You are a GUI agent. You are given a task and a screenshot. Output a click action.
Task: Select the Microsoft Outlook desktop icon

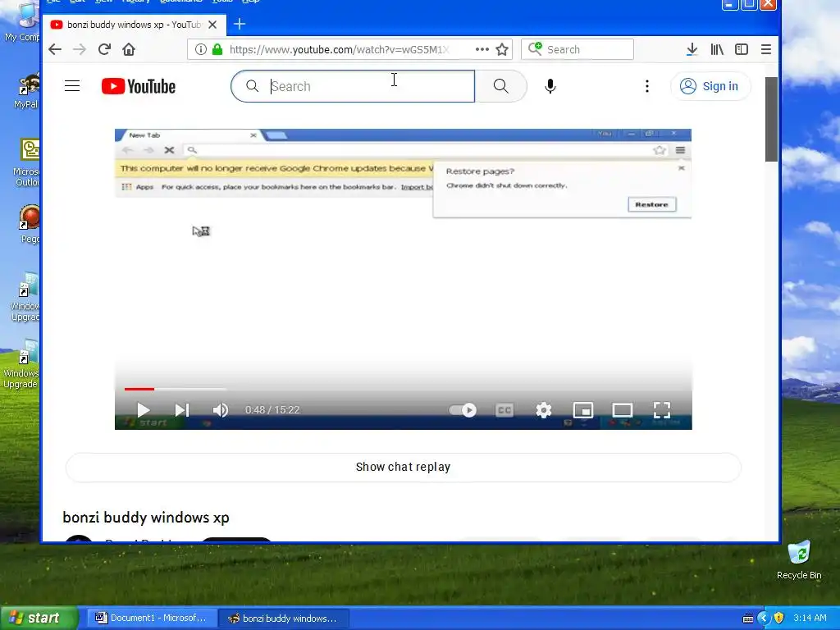(x=28, y=162)
